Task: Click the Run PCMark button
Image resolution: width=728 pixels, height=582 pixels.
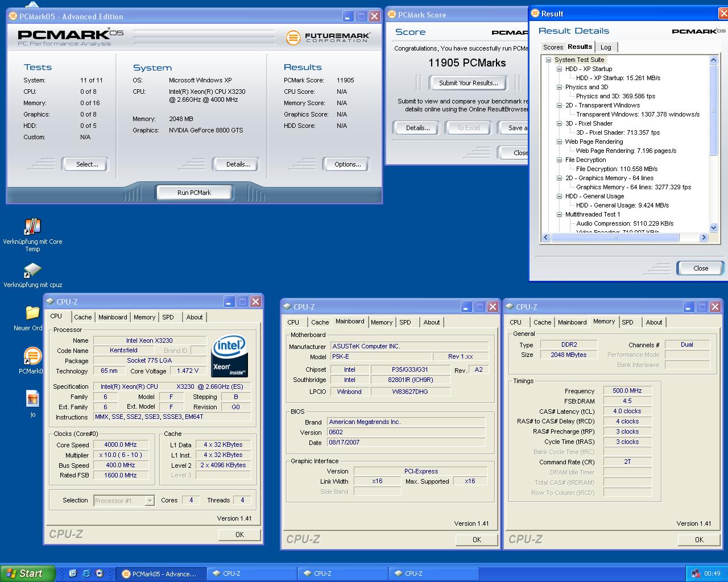Action: [194, 193]
